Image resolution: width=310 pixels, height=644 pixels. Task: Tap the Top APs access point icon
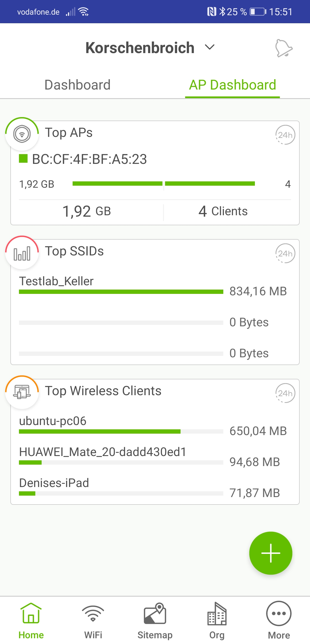coord(22,134)
